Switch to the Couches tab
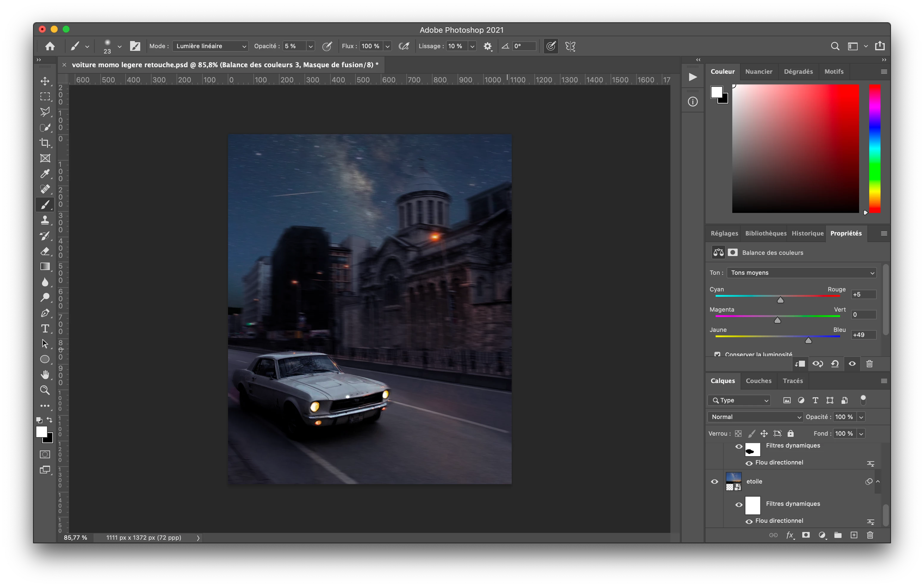The image size is (924, 587). (x=758, y=381)
